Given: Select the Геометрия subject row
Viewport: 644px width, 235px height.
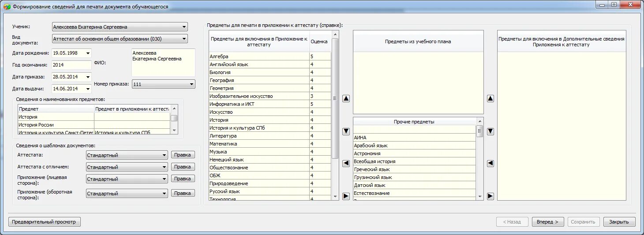Looking at the screenshot, I should [x=270, y=88].
